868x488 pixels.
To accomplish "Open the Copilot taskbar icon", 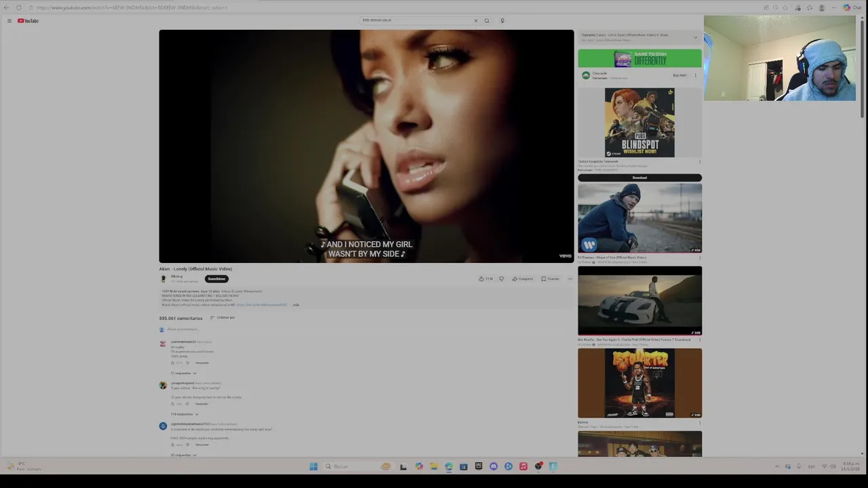I will click(x=419, y=466).
